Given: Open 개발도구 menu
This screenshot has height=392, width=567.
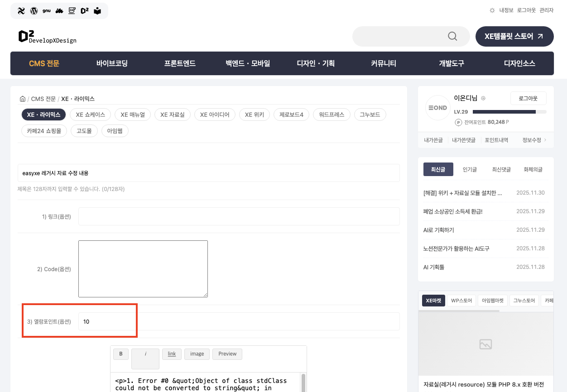Looking at the screenshot, I should click(452, 63).
